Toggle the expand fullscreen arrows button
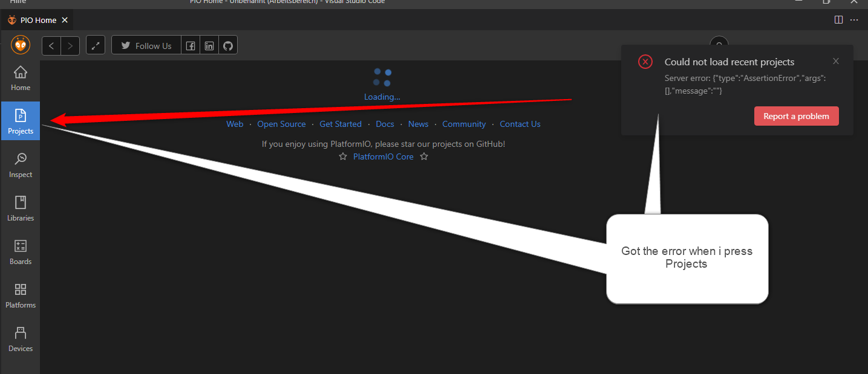This screenshot has width=868, height=374. pyautogui.click(x=96, y=45)
